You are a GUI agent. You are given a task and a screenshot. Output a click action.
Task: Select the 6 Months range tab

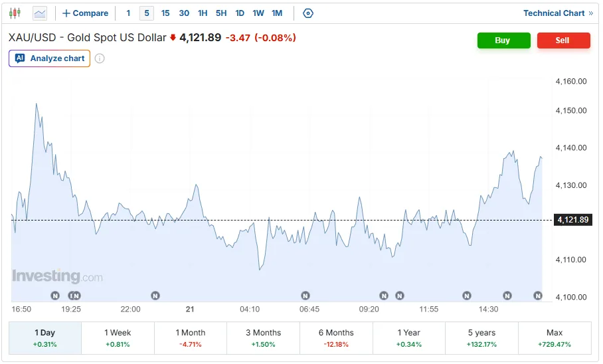336,338
